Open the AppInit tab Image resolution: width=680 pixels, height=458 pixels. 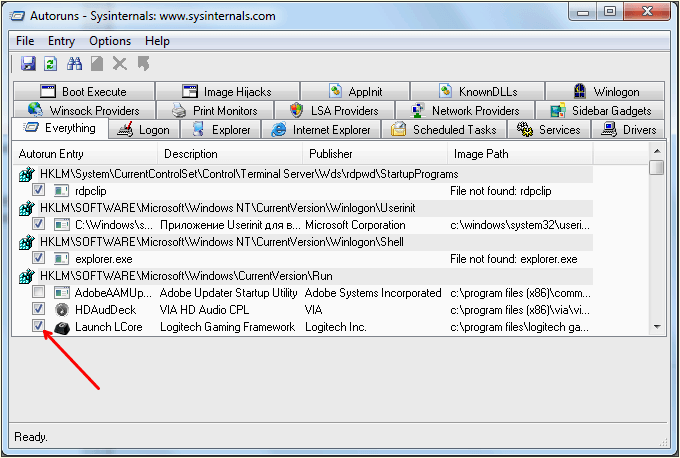(355, 91)
